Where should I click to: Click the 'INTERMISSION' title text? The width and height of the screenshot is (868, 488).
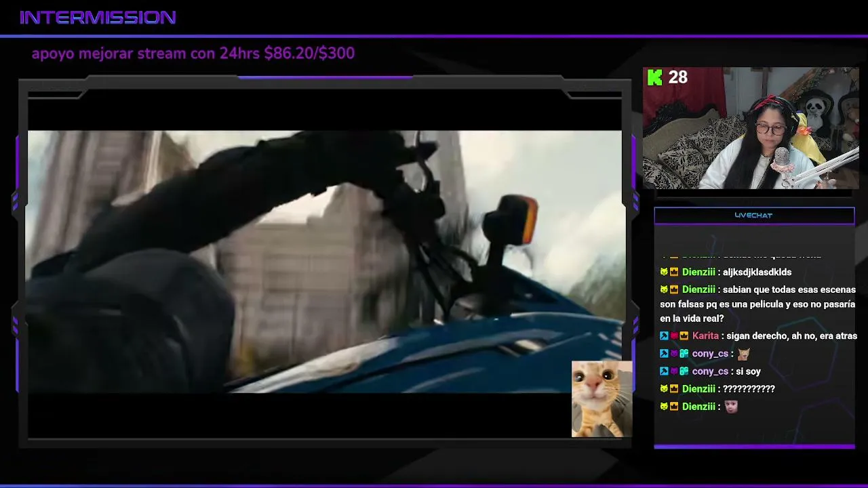pyautogui.click(x=98, y=18)
